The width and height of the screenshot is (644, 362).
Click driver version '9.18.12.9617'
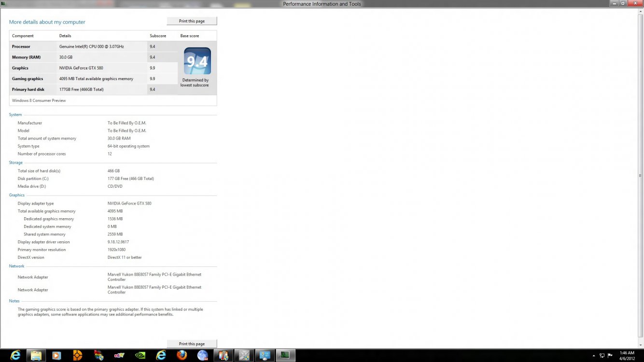click(x=118, y=242)
